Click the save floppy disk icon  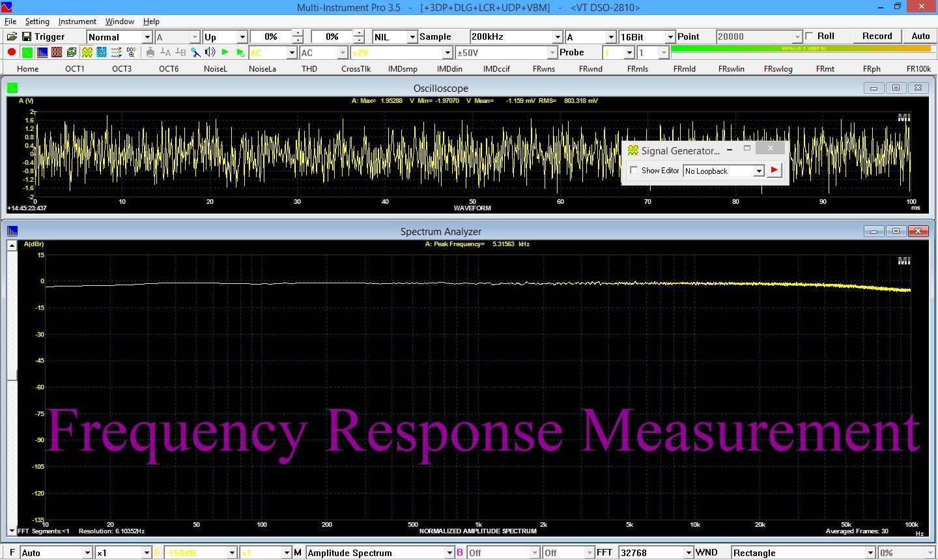(x=27, y=36)
